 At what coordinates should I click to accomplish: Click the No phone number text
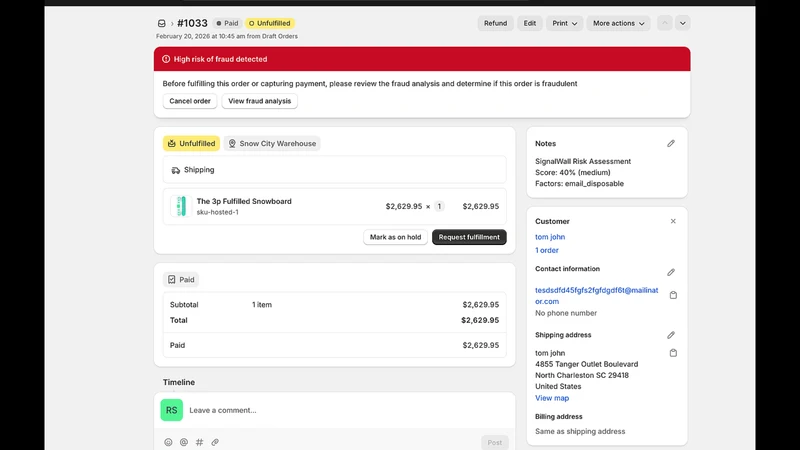[x=566, y=313]
